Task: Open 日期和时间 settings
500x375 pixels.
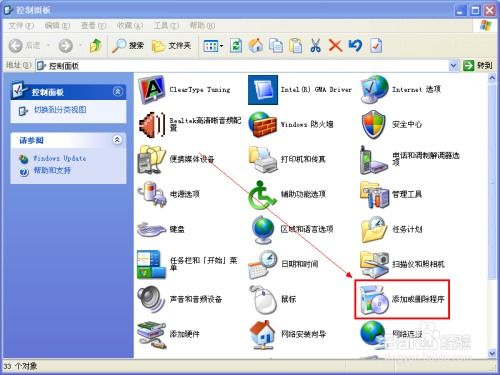Action: pyautogui.click(x=283, y=264)
